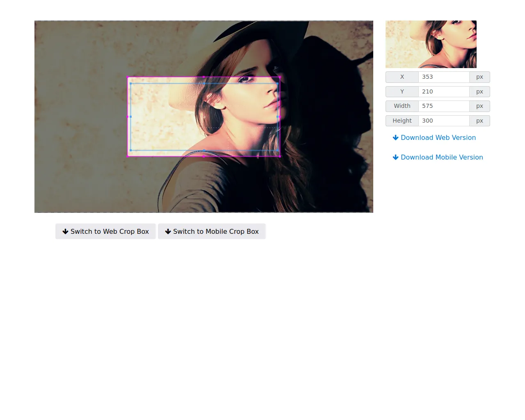
Task: Click the arrow icon beside Download Web Version
Action: [395, 138]
